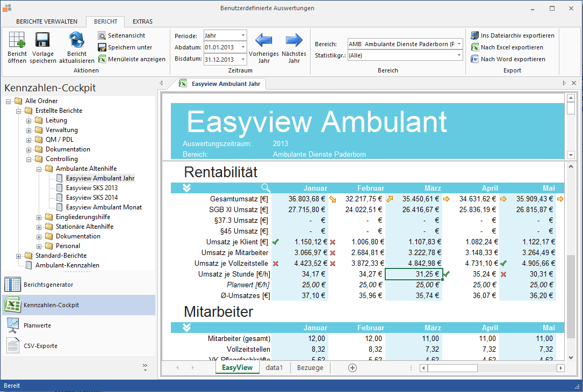The image size is (583, 392).
Task: Click the Bericht öffnen icon
Action: 17,41
